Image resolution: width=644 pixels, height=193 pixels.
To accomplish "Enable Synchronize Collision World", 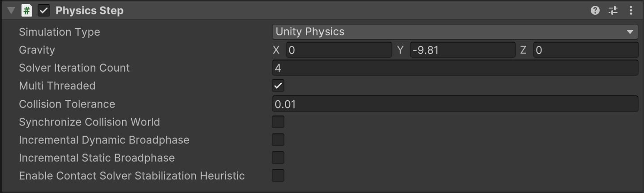I will pos(278,122).
